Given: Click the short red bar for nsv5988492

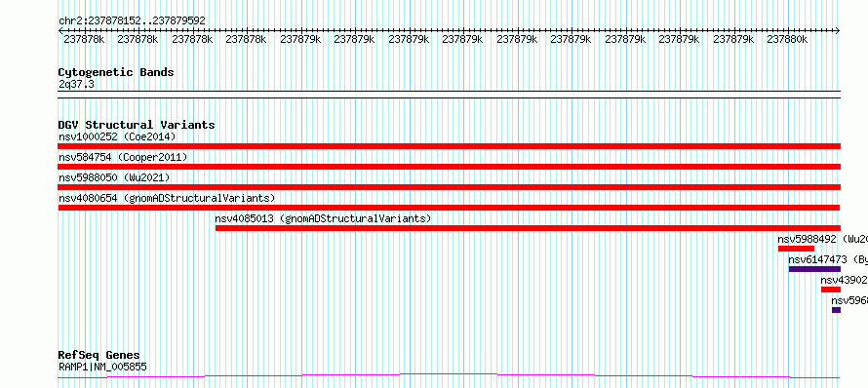Looking at the screenshot, I should point(796,249).
